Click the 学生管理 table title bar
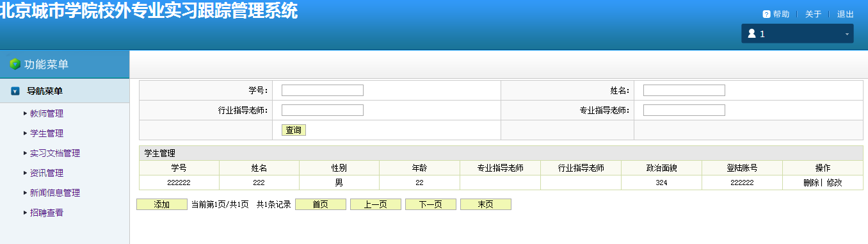 (x=501, y=153)
